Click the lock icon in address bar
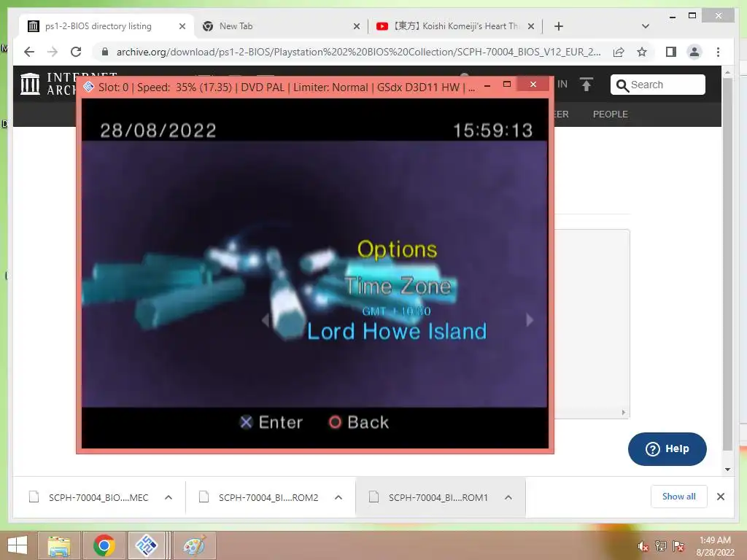 (x=105, y=52)
